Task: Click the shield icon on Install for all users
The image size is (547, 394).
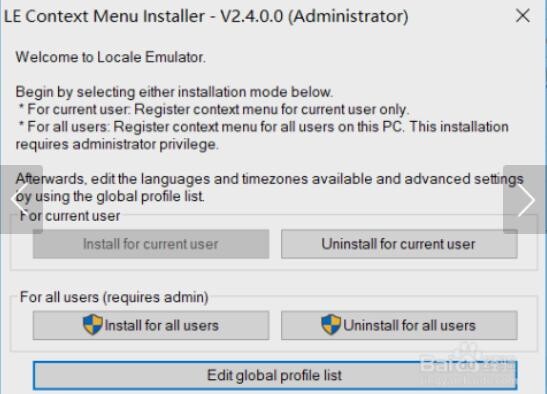Action: click(93, 325)
